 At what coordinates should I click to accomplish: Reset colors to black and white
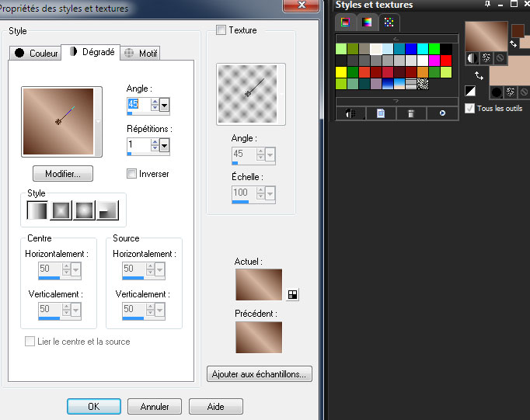pyautogui.click(x=470, y=92)
